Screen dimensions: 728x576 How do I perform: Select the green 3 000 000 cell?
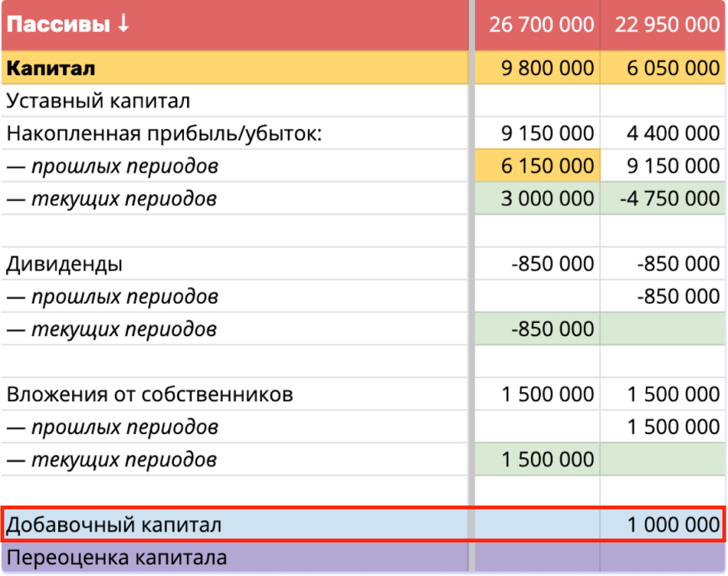[547, 199]
